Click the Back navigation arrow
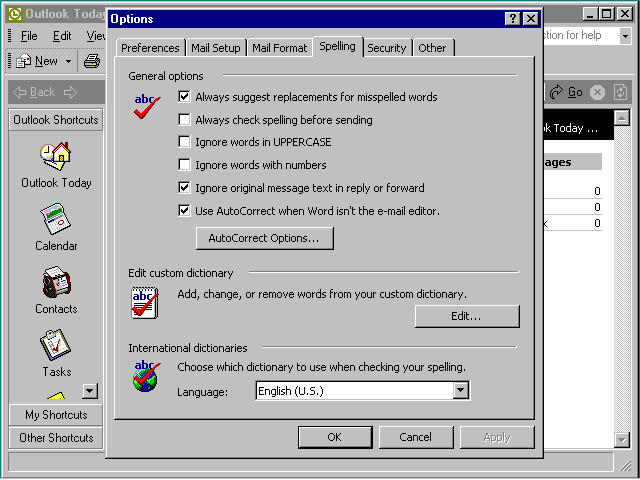This screenshot has width=640, height=480. 34,92
